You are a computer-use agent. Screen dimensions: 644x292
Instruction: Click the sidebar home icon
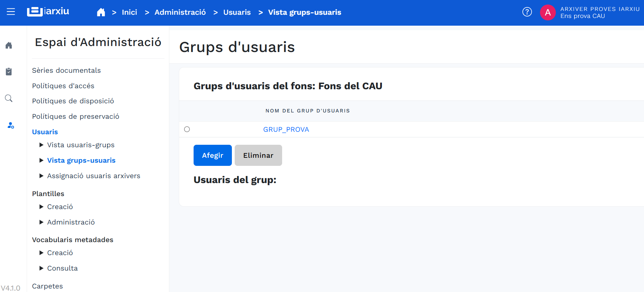(x=9, y=45)
